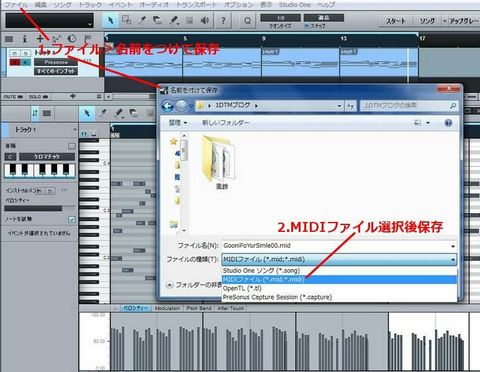
Task: Toggle the red record-arm button on track
Action: click(x=15, y=62)
